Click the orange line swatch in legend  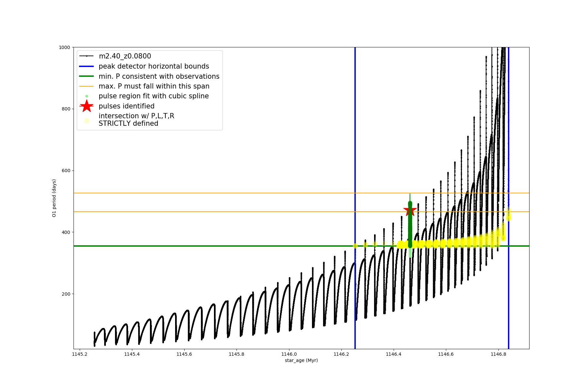(87, 86)
